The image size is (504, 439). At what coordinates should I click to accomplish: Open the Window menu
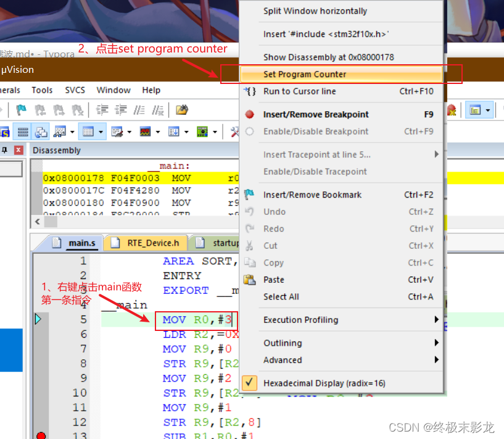click(114, 90)
